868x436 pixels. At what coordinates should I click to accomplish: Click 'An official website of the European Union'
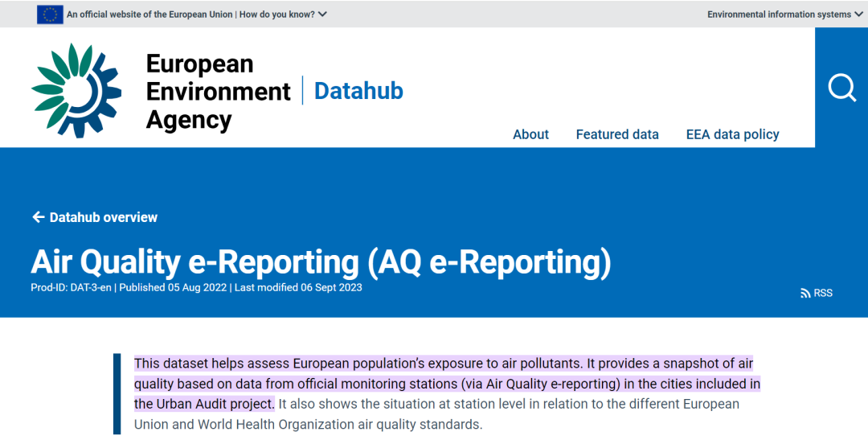coord(149,14)
